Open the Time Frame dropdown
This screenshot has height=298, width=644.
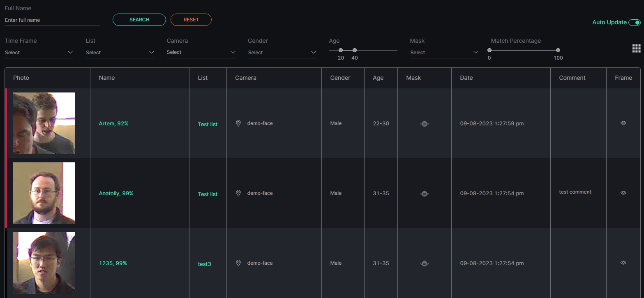pyautogui.click(x=39, y=53)
